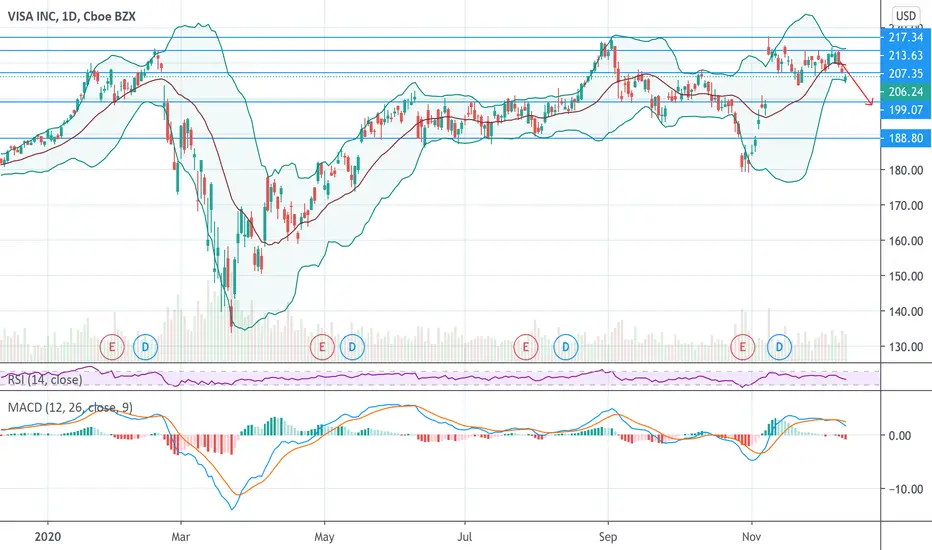This screenshot has width=932, height=550.
Task: Select the MACD (12, 26, close, 9) label
Action: [70, 408]
